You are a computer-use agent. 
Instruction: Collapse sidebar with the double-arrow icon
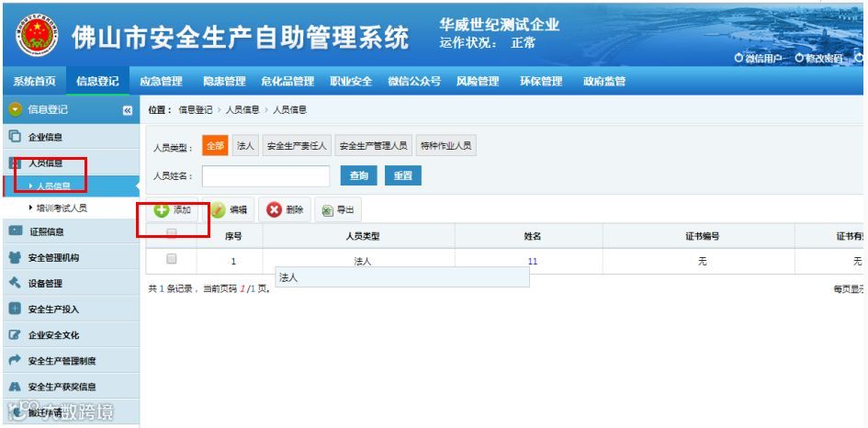pyautogui.click(x=128, y=111)
